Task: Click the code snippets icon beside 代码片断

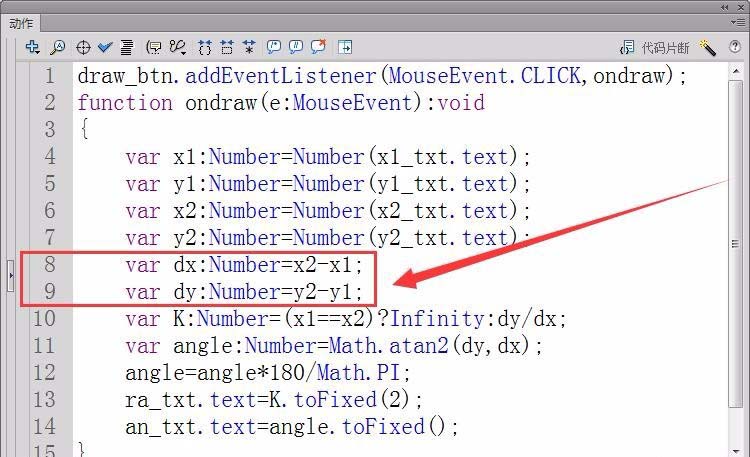Action: tap(627, 47)
